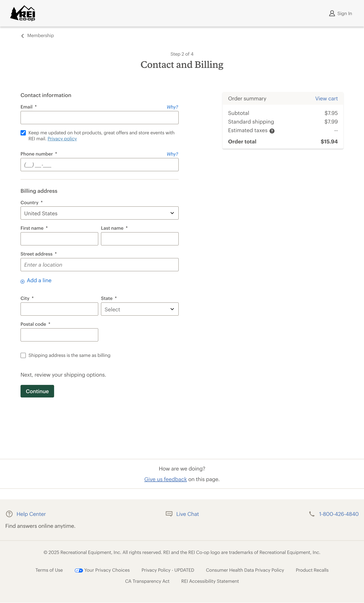This screenshot has height=603, width=364.
Task: Open the State select dropdown
Action: 140,309
